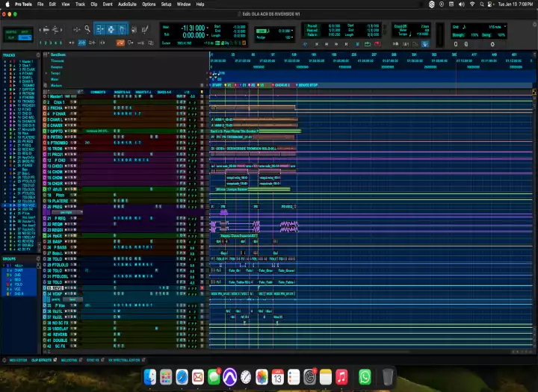Image resolution: width=538 pixels, height=392 pixels.
Task: Switch to the MIDI Editor tab
Action: [x=18, y=360]
